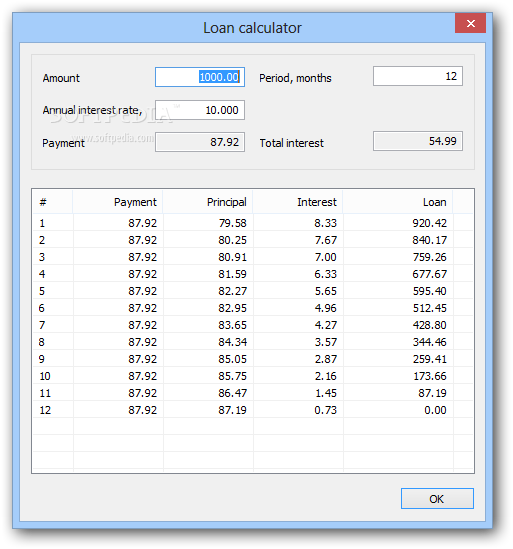Viewport: 513px width, 549px height.
Task: Click loan balance 840.17
Action: 429,240
